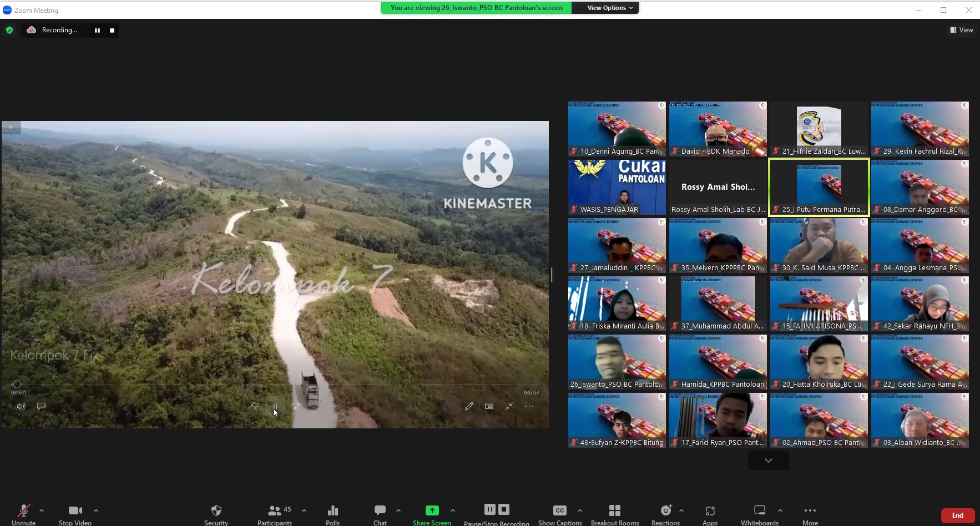This screenshot has height=526, width=980.
Task: Select the 10_Denni Agung tile
Action: (617, 129)
